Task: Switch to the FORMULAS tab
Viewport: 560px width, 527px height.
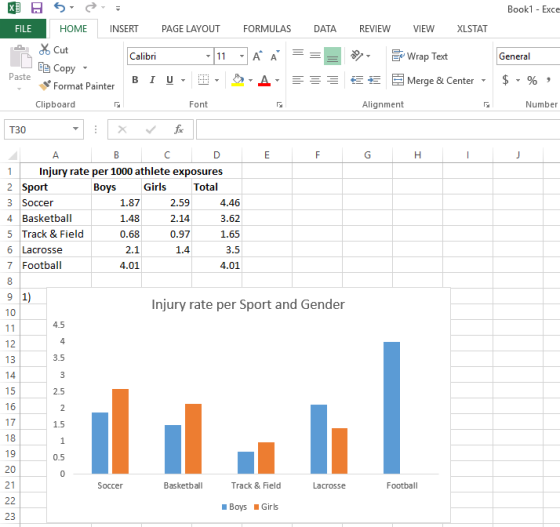Action: tap(267, 29)
